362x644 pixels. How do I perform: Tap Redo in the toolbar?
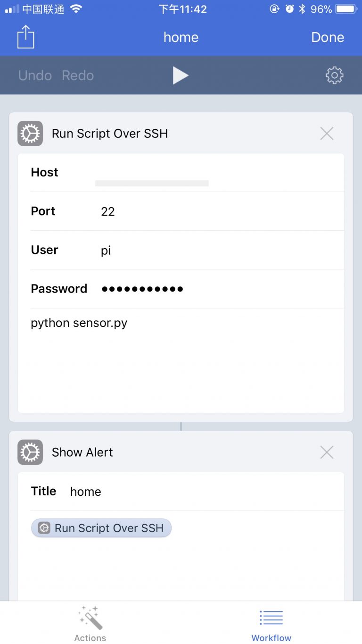pyautogui.click(x=78, y=75)
